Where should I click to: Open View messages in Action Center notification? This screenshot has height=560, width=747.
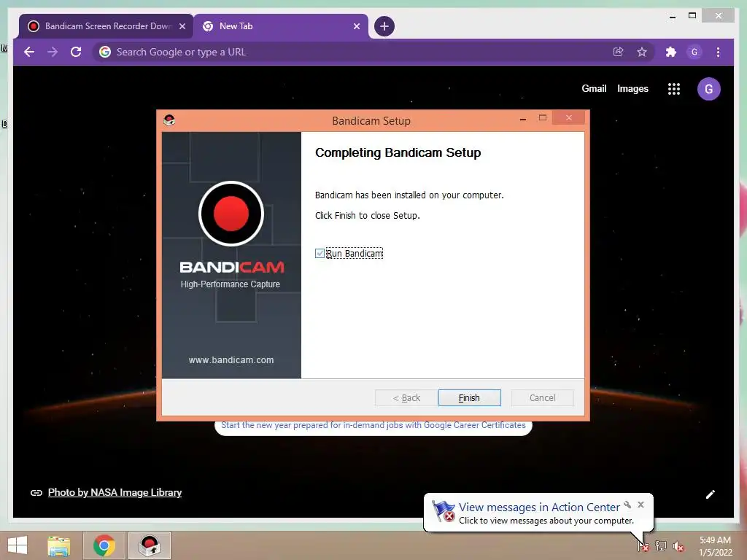tap(539, 507)
